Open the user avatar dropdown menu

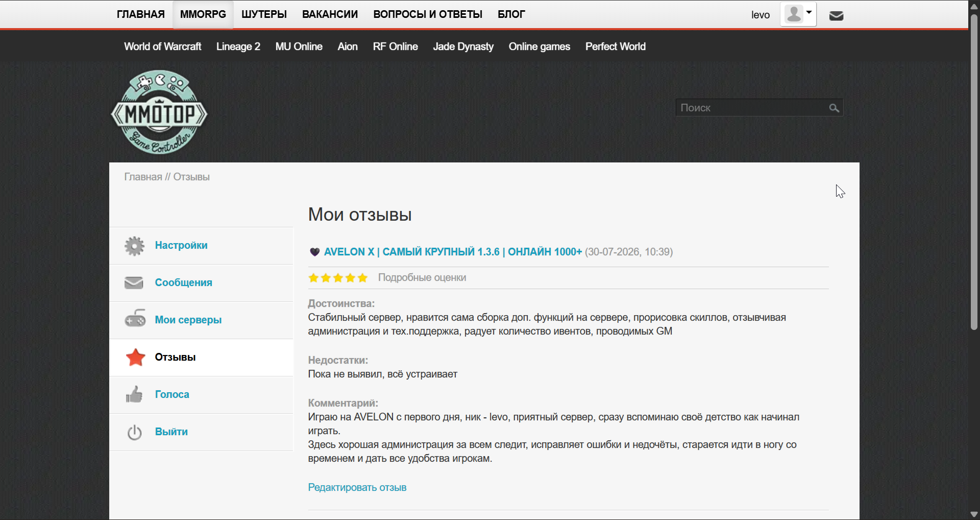click(x=798, y=14)
